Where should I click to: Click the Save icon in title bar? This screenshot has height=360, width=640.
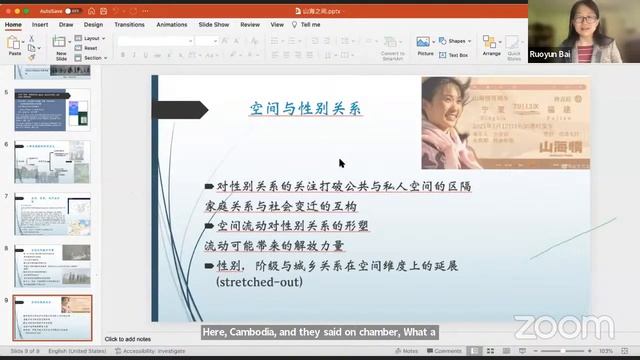(104, 11)
